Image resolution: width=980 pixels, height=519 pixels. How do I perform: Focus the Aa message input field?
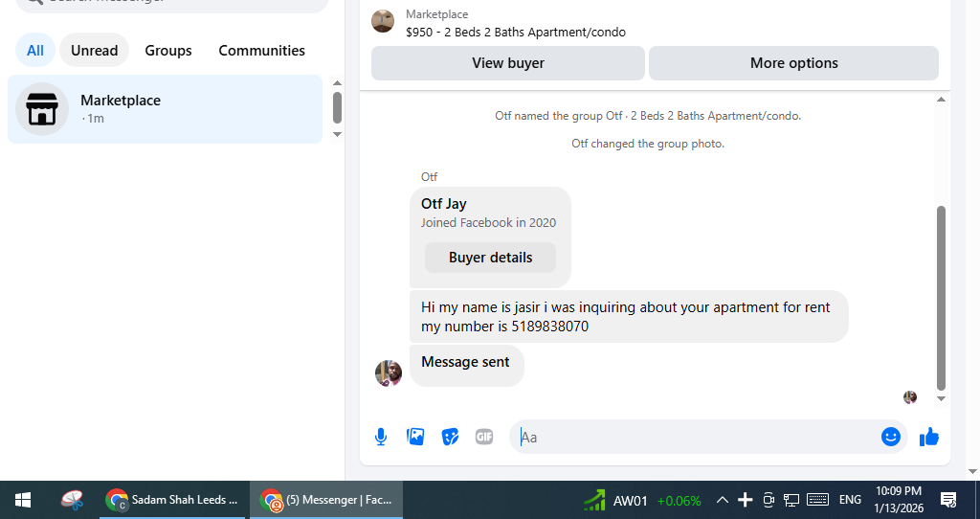tap(697, 437)
